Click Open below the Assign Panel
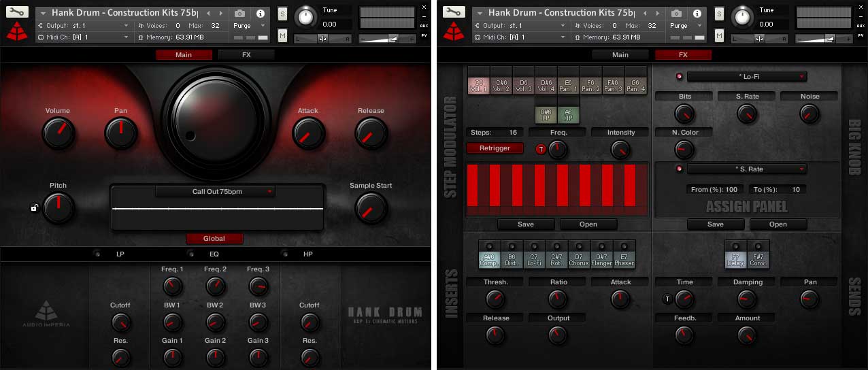 tap(778, 224)
